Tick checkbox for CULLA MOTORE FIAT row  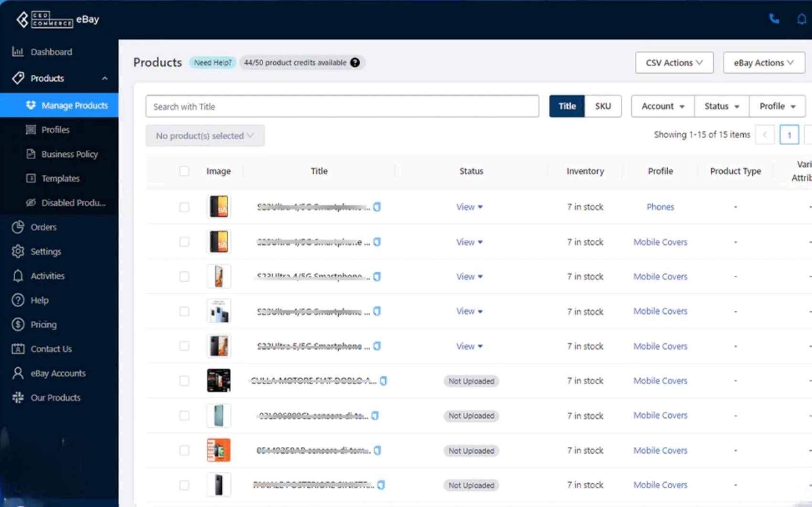pyautogui.click(x=184, y=380)
